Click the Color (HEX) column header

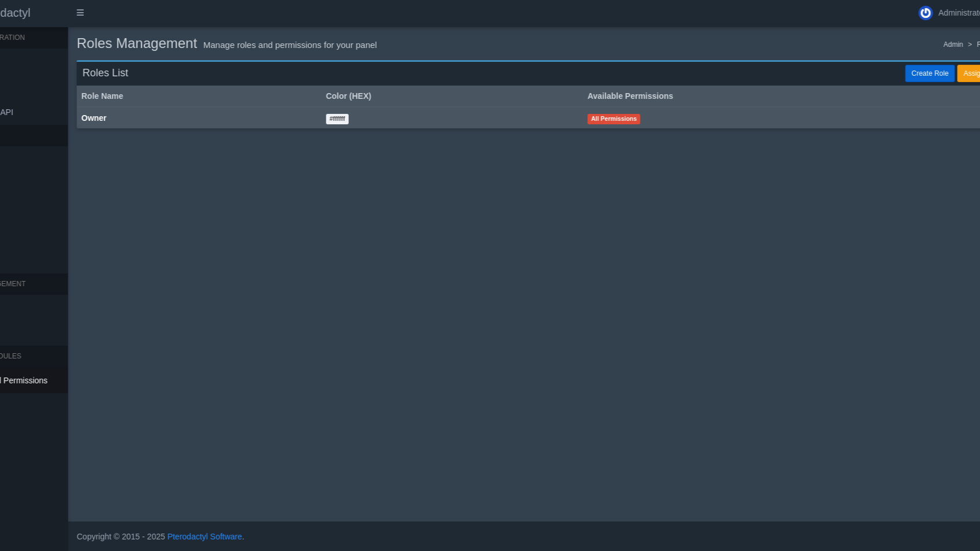coord(348,96)
